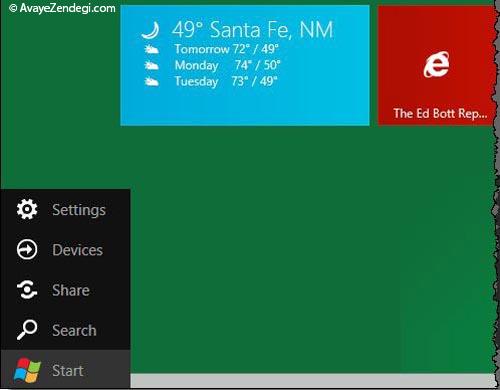Choose the Start label in charms menu

tap(68, 370)
